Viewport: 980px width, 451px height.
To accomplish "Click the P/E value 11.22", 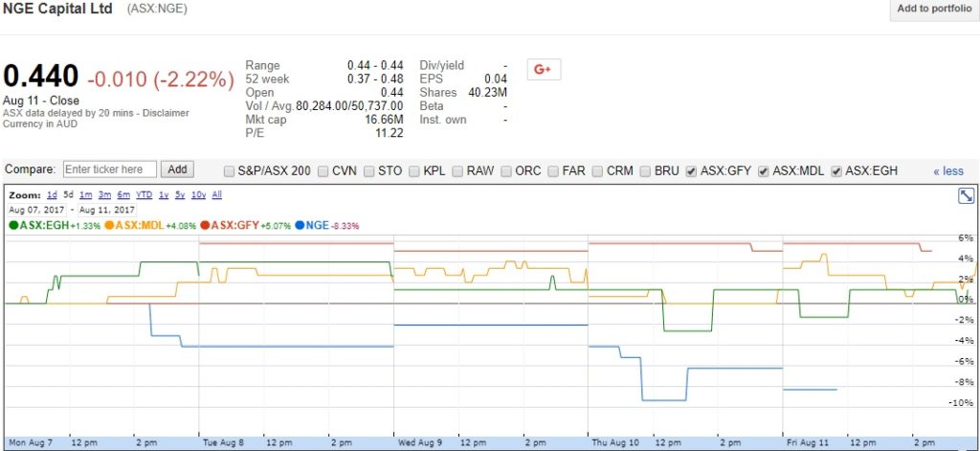I will (389, 132).
